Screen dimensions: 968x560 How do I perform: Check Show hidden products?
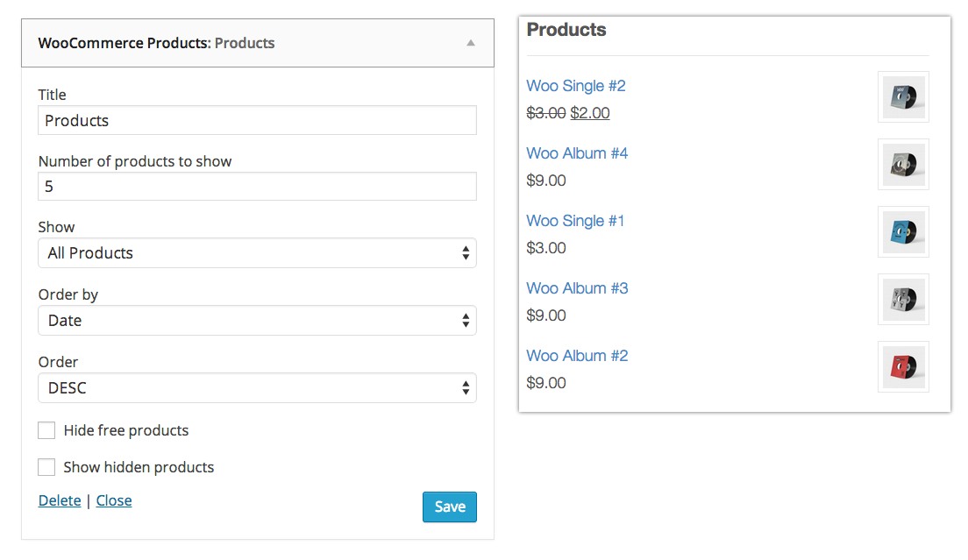tap(46, 467)
